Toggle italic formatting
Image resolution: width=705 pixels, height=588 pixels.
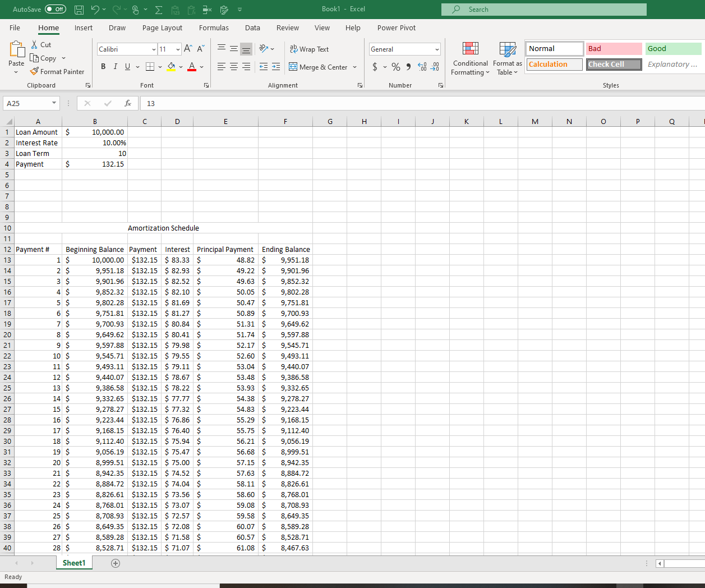click(x=115, y=66)
